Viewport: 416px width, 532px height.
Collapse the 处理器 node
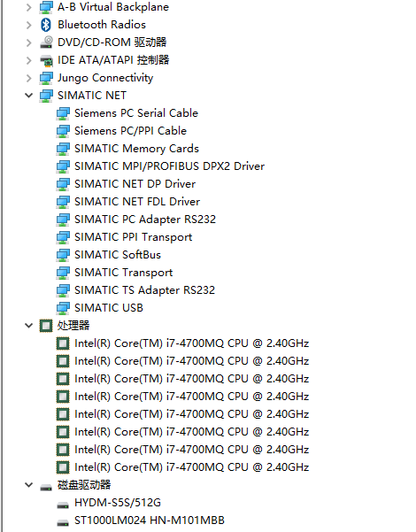point(29,326)
